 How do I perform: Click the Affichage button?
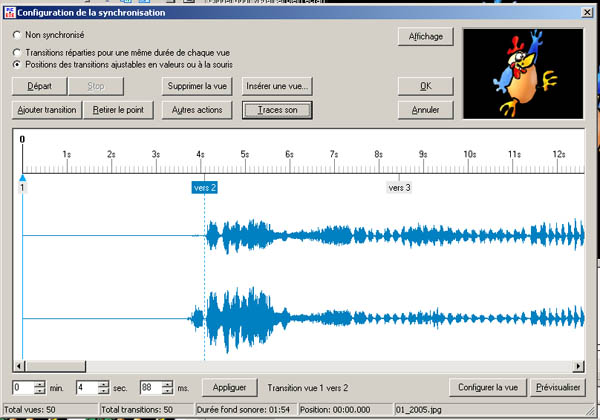coord(426,37)
